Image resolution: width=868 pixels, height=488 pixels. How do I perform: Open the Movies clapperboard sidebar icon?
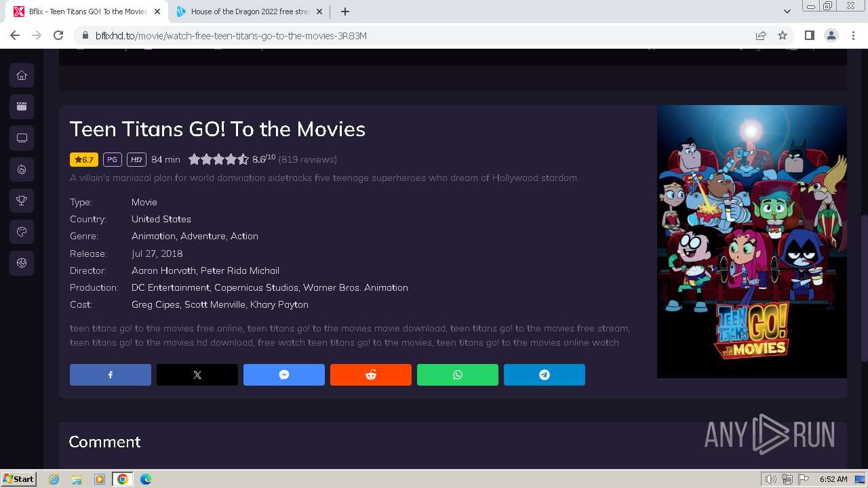click(x=22, y=106)
